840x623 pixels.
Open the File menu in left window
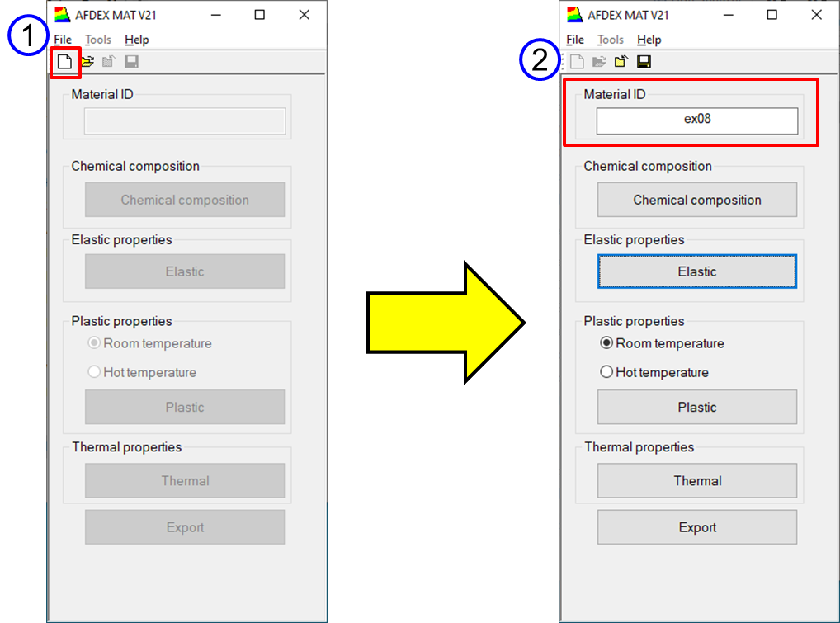(x=63, y=40)
